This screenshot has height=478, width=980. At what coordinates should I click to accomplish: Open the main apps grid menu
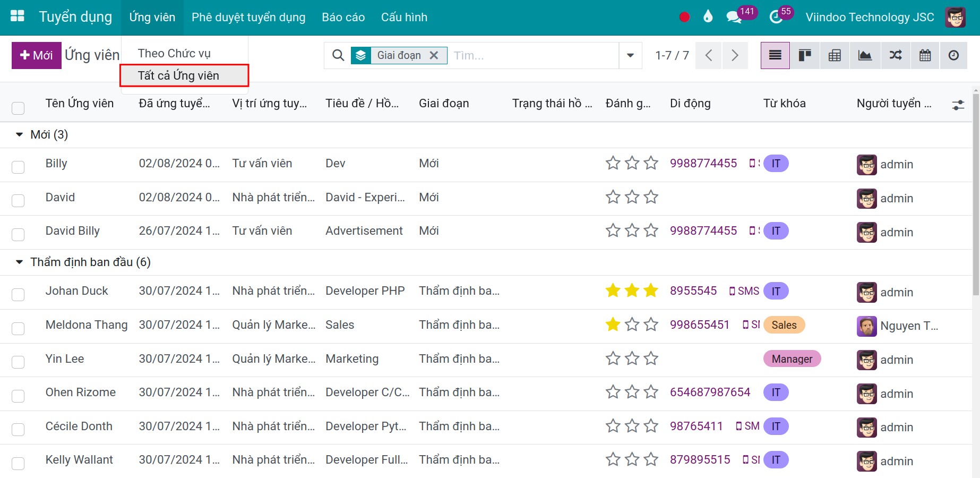pyautogui.click(x=18, y=16)
